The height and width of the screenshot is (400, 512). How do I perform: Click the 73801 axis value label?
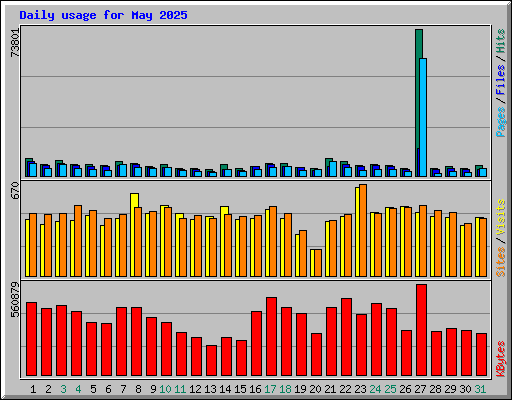pos(15,43)
